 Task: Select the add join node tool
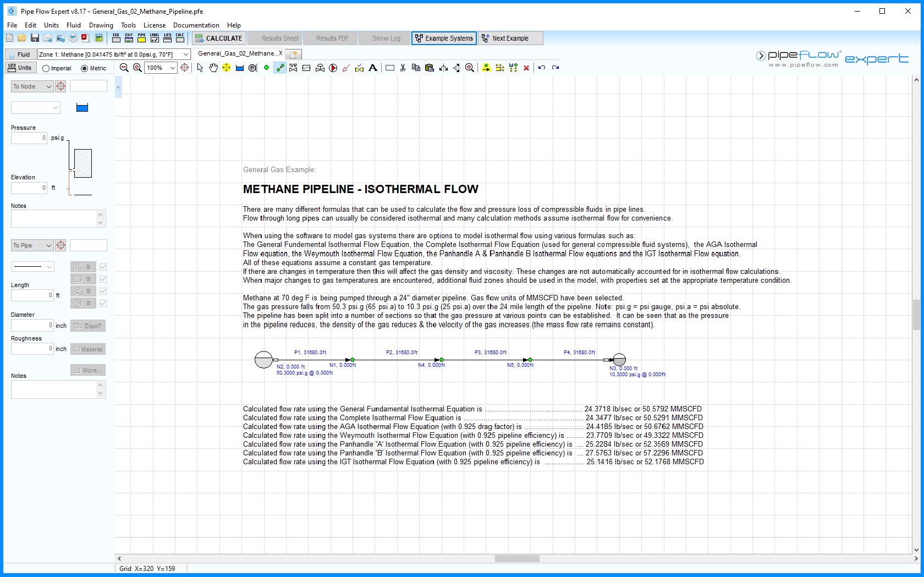pyautogui.click(x=266, y=68)
